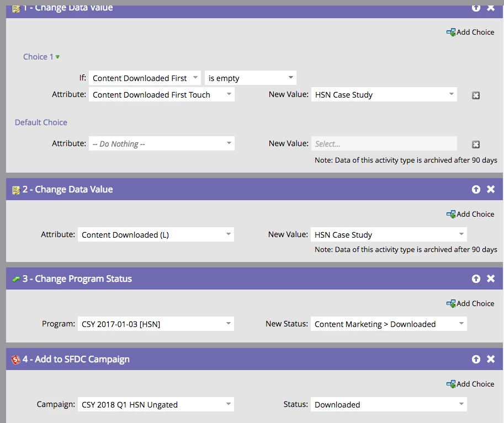
Task: Open Campaign CSY 2018 Q1 HSN Ungated dropdown
Action: click(229, 404)
